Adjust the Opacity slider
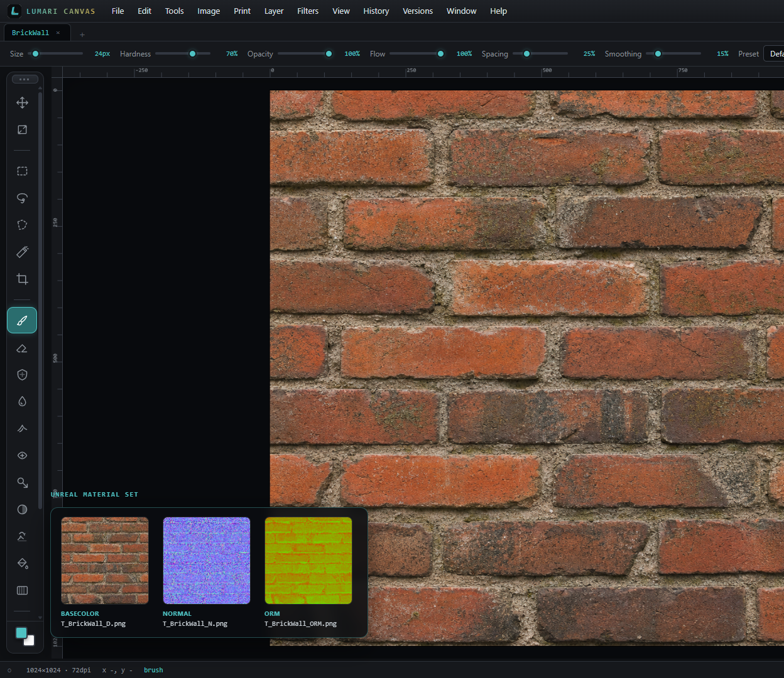784x678 pixels. click(x=305, y=54)
